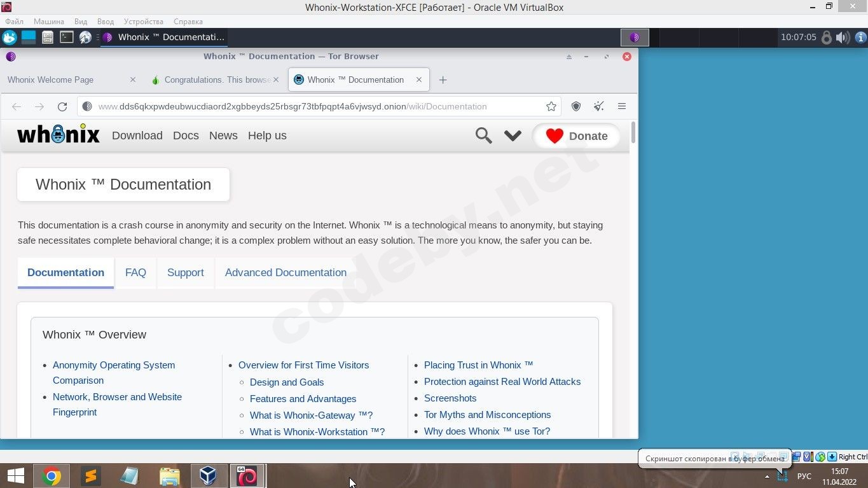The height and width of the screenshot is (488, 868).
Task: Open the VirtualBox Ввод menu
Action: (106, 22)
